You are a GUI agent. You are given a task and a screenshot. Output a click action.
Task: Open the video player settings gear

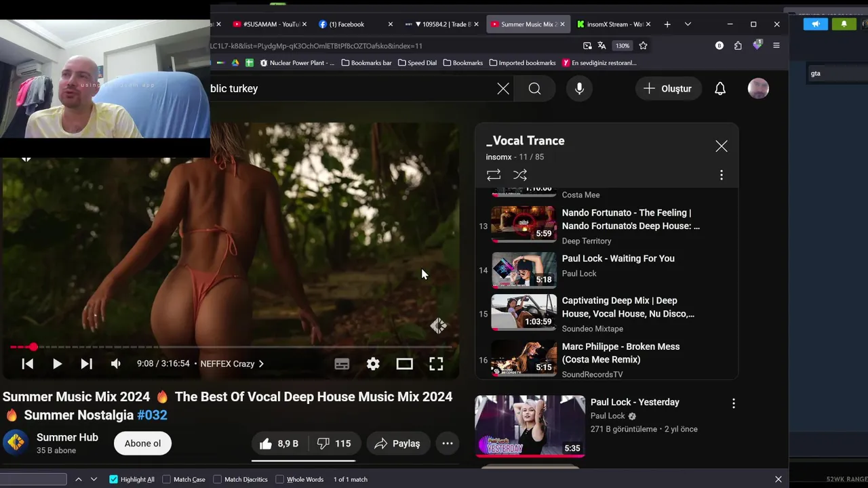click(x=373, y=364)
